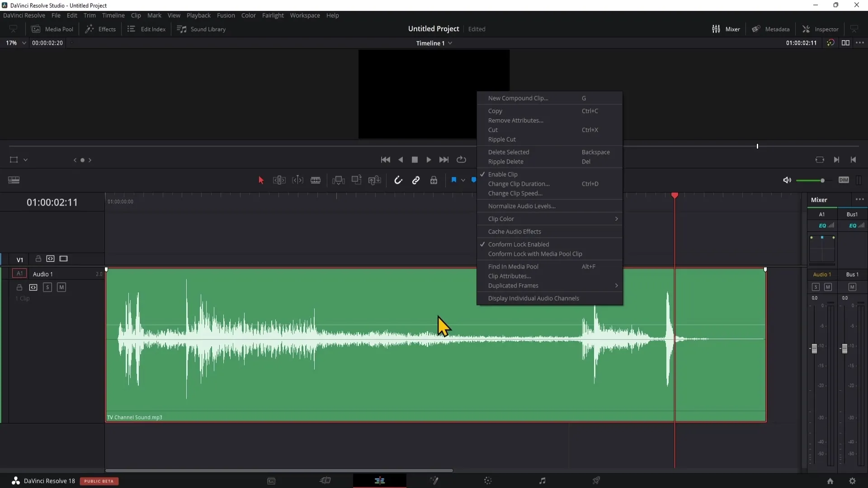
Task: Select Display Individual Audio Channels option
Action: pos(533,298)
